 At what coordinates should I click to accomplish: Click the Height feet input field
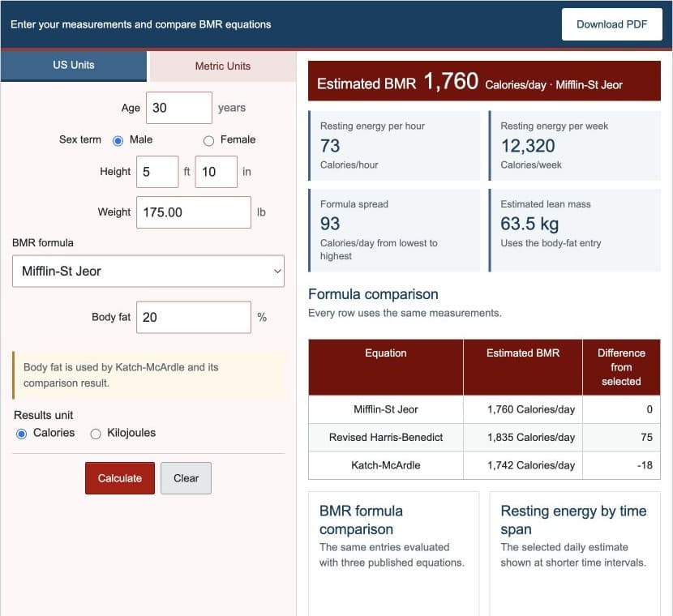157,172
